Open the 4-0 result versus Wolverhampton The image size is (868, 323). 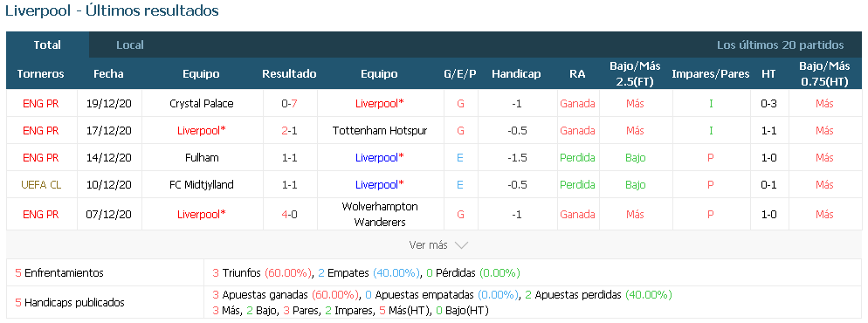tap(290, 214)
